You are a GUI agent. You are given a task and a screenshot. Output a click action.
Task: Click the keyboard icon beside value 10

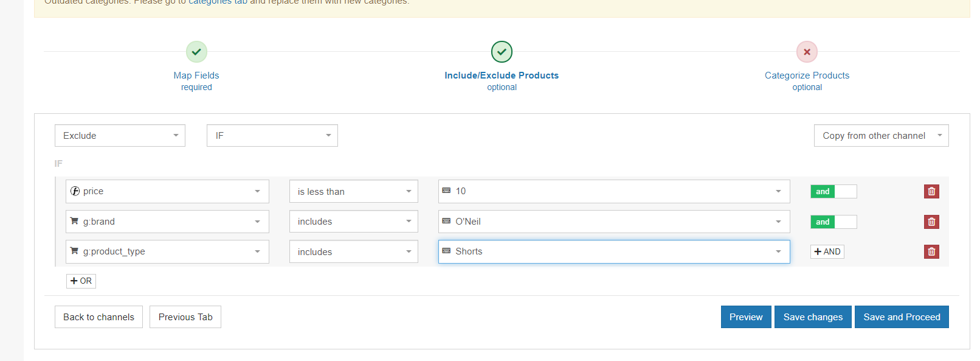click(x=446, y=191)
